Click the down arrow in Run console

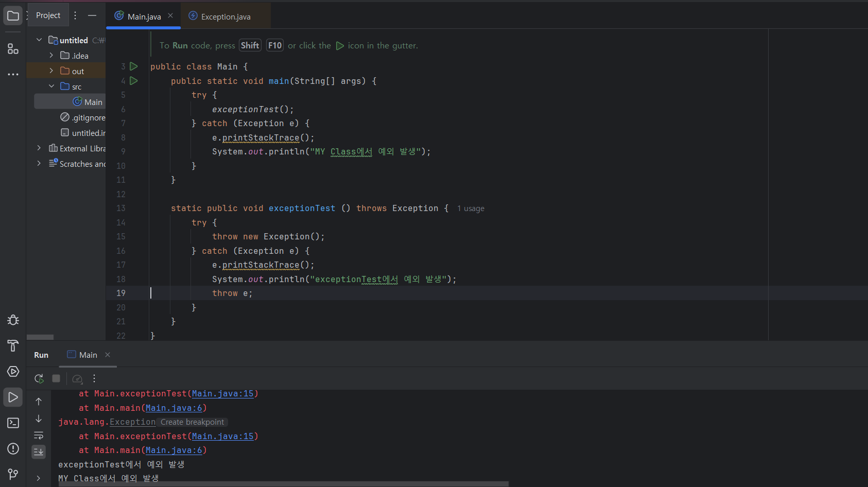[x=39, y=419]
